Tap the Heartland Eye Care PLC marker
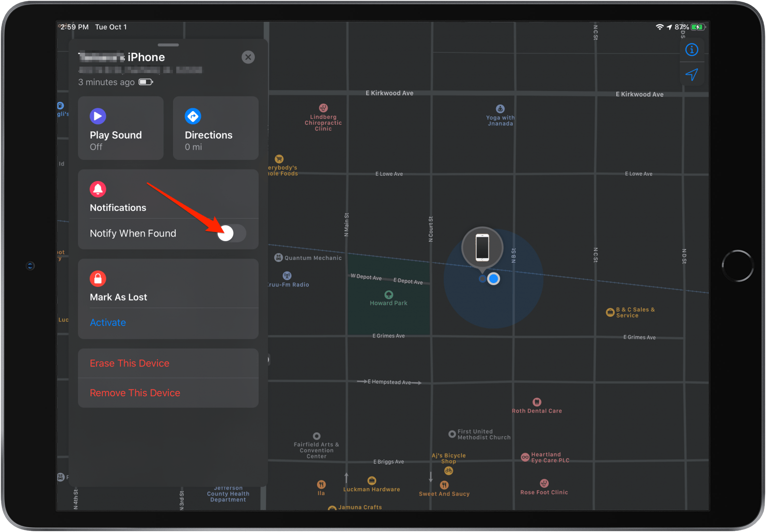The width and height of the screenshot is (766, 532). [x=525, y=457]
